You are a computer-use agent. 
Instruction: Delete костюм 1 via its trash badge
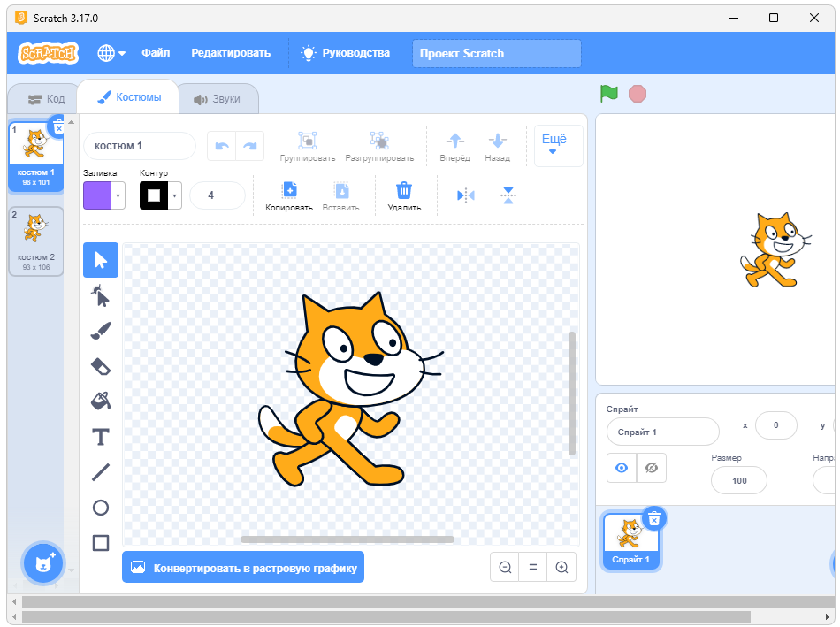[x=57, y=127]
